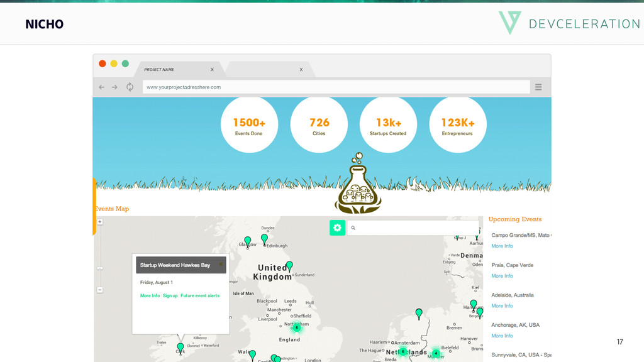Click the Glasgow map pin
Screen dimensions: 644x362
(x=247, y=242)
